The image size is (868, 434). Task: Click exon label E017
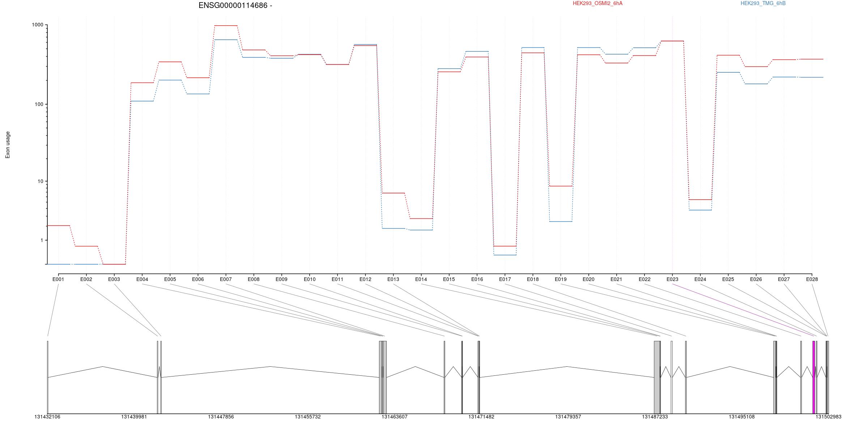[x=505, y=279]
